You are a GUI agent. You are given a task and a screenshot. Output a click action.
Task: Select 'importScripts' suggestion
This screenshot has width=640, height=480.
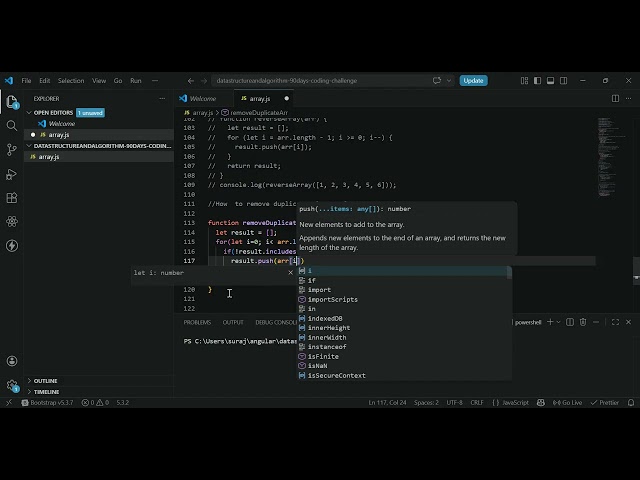[x=404, y=299]
